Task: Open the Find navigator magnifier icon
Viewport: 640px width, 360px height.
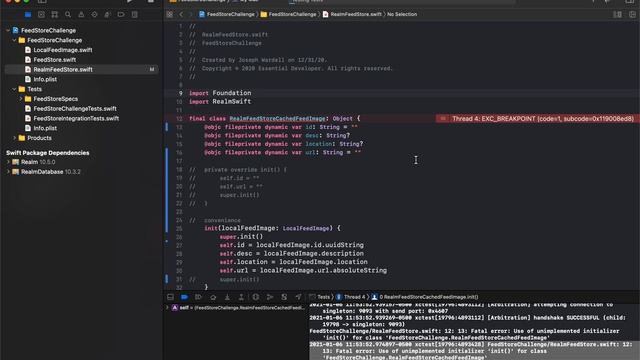Action: tap(68, 15)
